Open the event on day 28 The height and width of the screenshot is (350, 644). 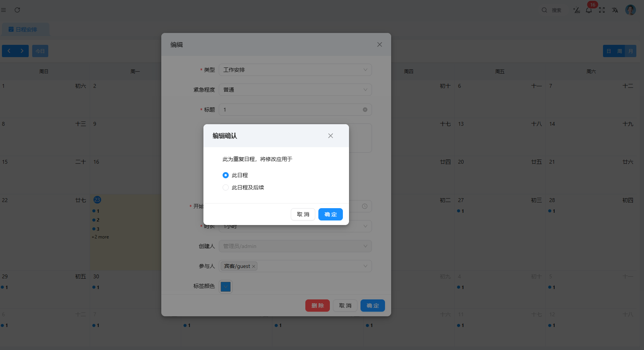pyautogui.click(x=552, y=211)
